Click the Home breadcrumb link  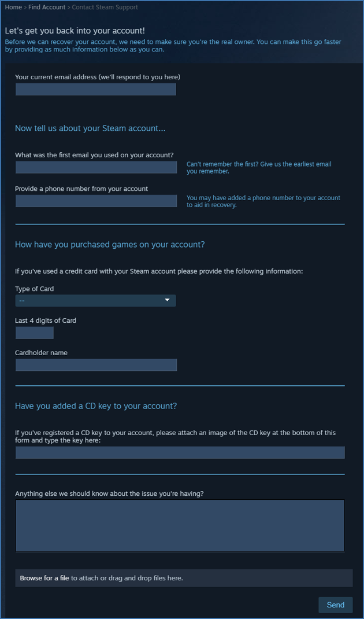[x=13, y=8]
